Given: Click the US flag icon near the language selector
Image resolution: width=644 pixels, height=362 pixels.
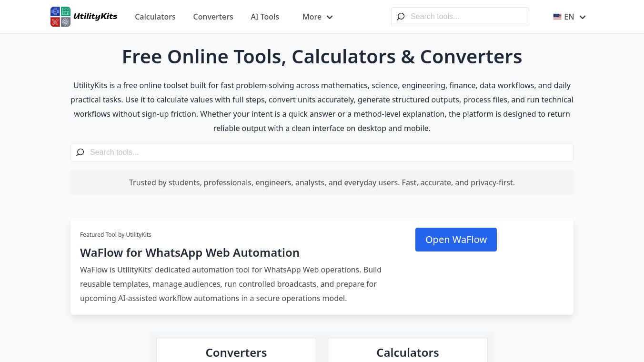Looking at the screenshot, I should point(557,17).
